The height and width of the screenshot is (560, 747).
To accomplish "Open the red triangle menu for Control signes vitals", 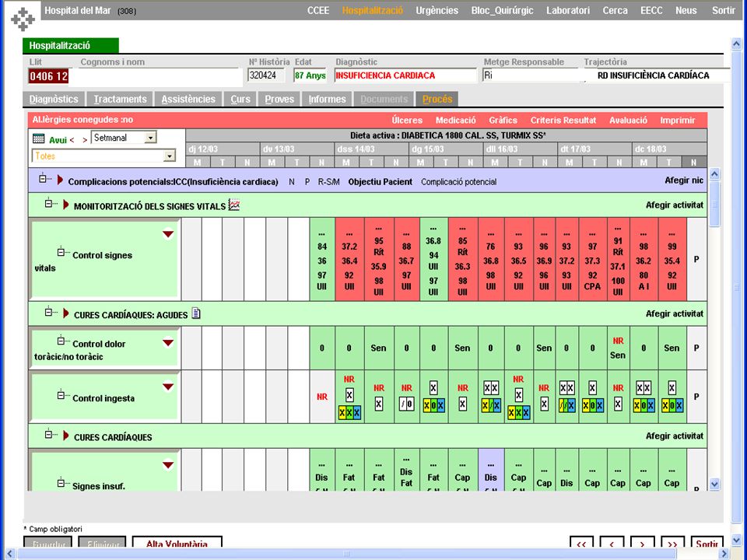I will pyautogui.click(x=168, y=234).
